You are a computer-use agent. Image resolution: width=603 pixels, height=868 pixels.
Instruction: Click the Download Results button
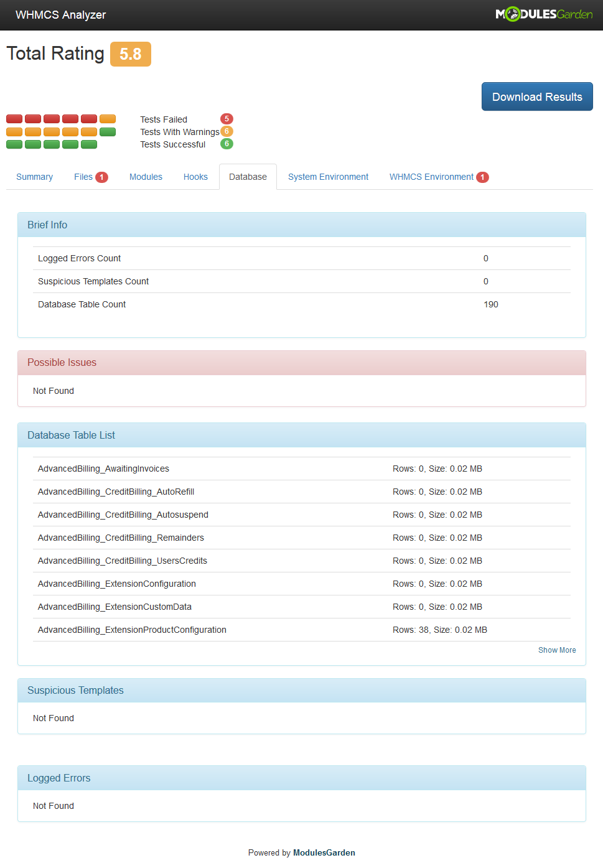click(537, 96)
